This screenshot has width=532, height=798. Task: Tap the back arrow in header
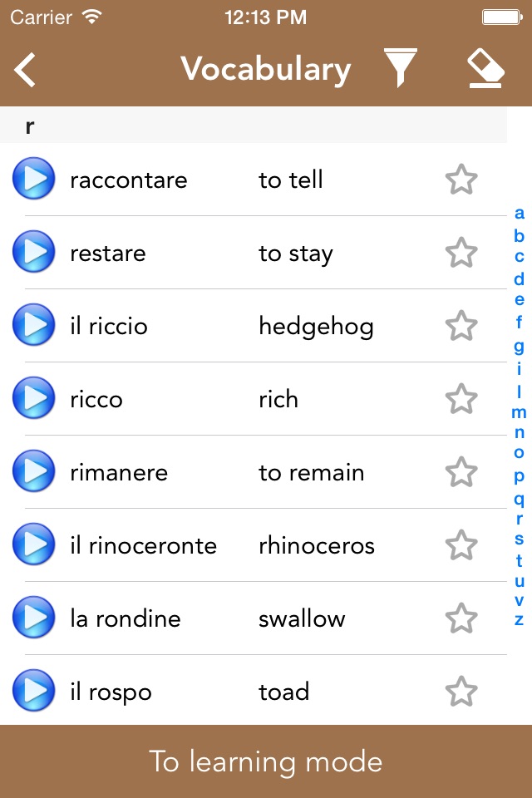(x=26, y=70)
